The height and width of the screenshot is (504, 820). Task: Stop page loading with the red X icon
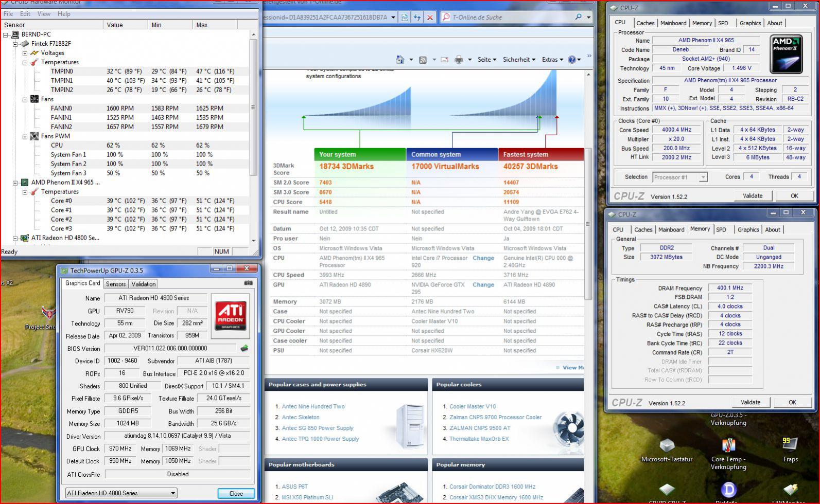click(430, 17)
